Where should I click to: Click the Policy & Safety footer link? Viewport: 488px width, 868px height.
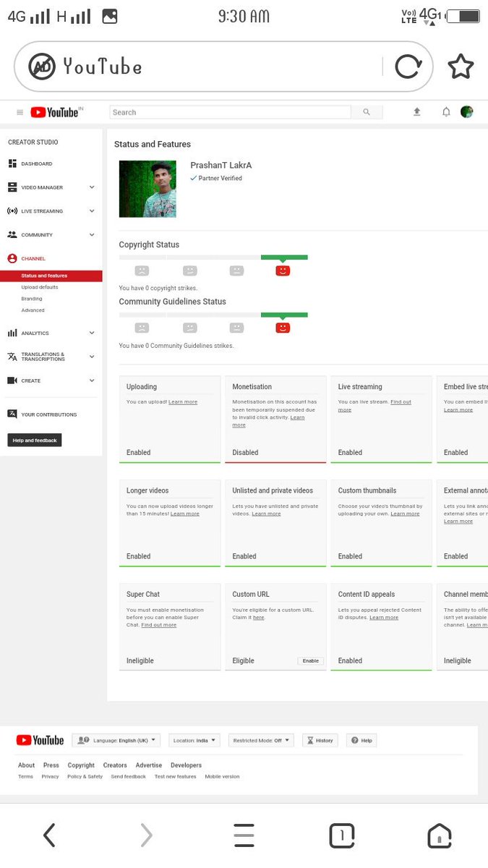coord(85,777)
